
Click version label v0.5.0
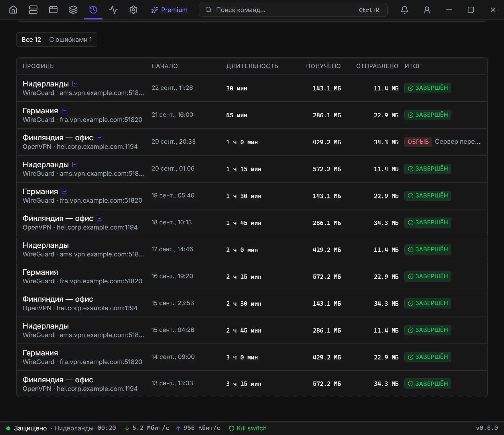coord(487,428)
